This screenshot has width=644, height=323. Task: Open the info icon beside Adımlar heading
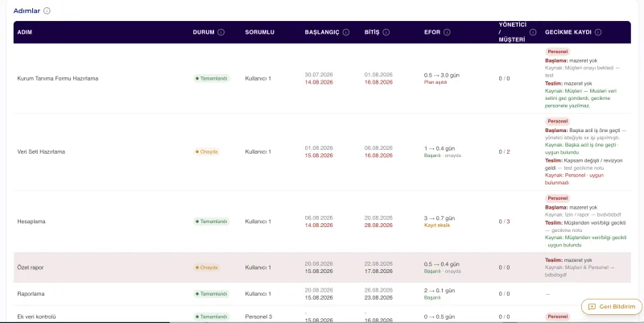[x=47, y=10]
